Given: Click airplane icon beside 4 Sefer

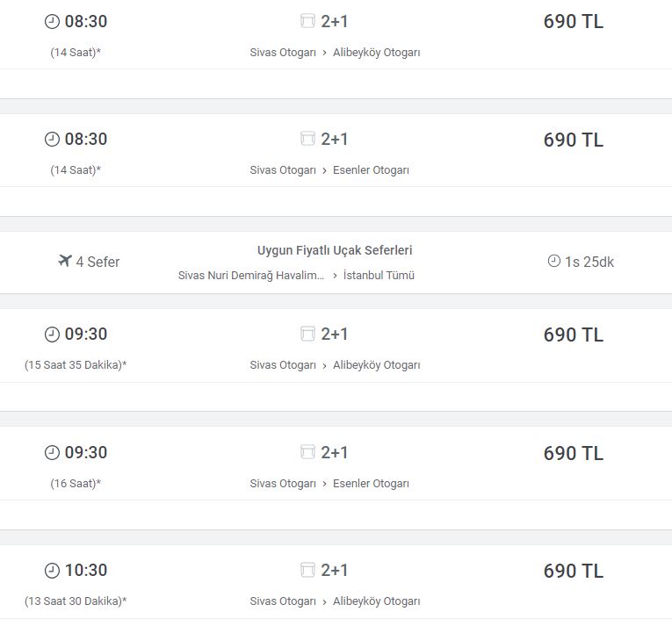Looking at the screenshot, I should click(64, 261).
